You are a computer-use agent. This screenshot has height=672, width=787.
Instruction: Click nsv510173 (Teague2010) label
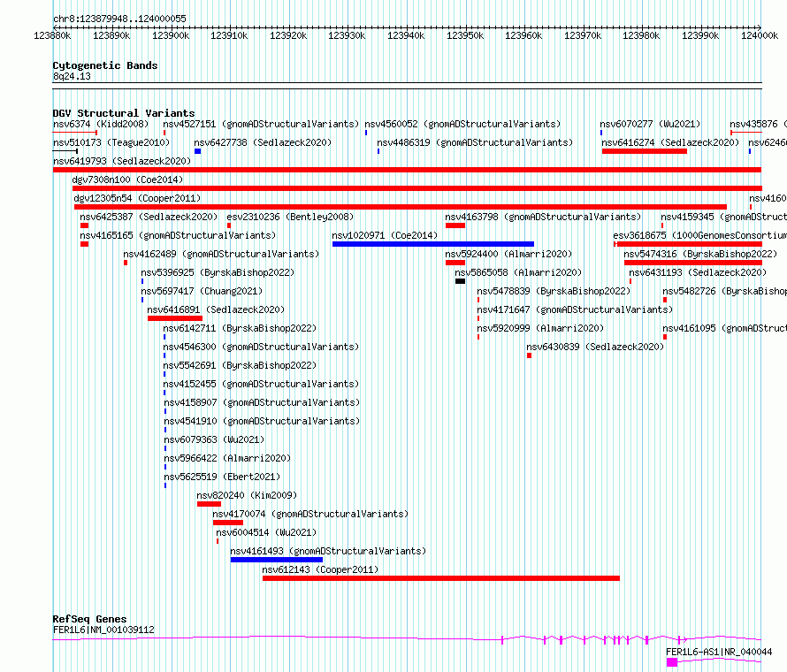111,142
